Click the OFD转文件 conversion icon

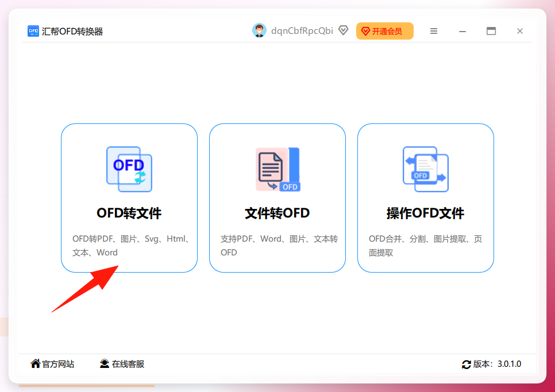tap(129, 169)
